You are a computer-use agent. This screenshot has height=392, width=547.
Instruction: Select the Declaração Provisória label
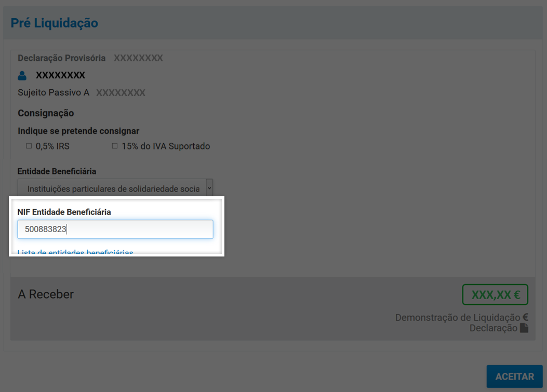click(x=61, y=58)
